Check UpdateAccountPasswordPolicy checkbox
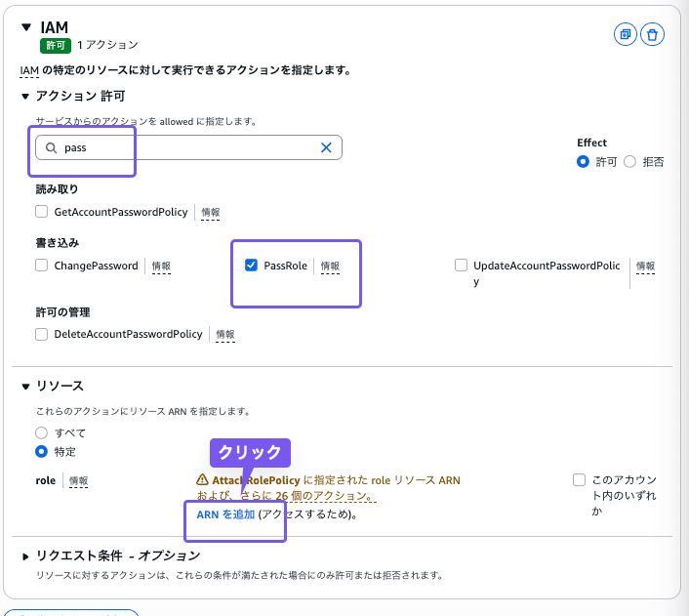Image resolution: width=689 pixels, height=616 pixels. click(x=461, y=266)
